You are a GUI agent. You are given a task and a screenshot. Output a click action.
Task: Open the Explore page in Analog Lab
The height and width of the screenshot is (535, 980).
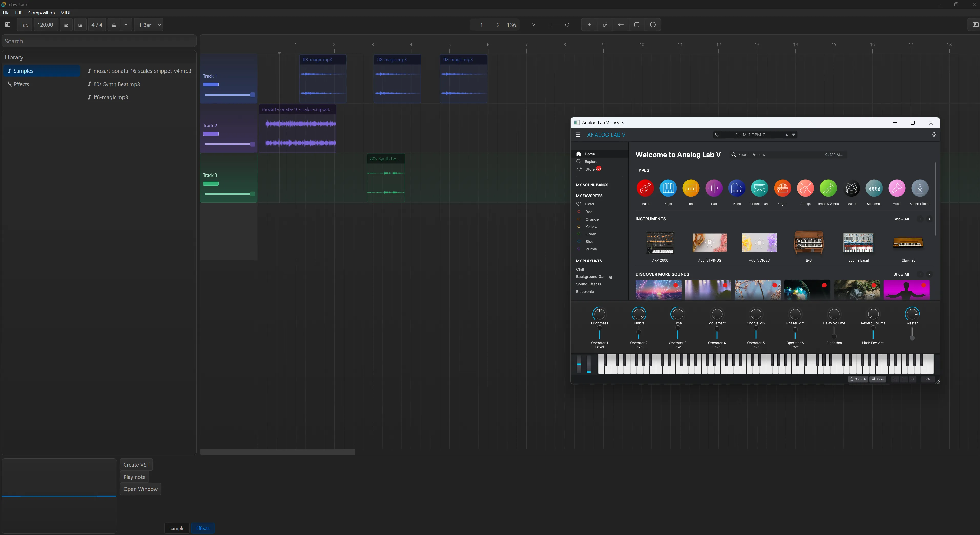(591, 162)
